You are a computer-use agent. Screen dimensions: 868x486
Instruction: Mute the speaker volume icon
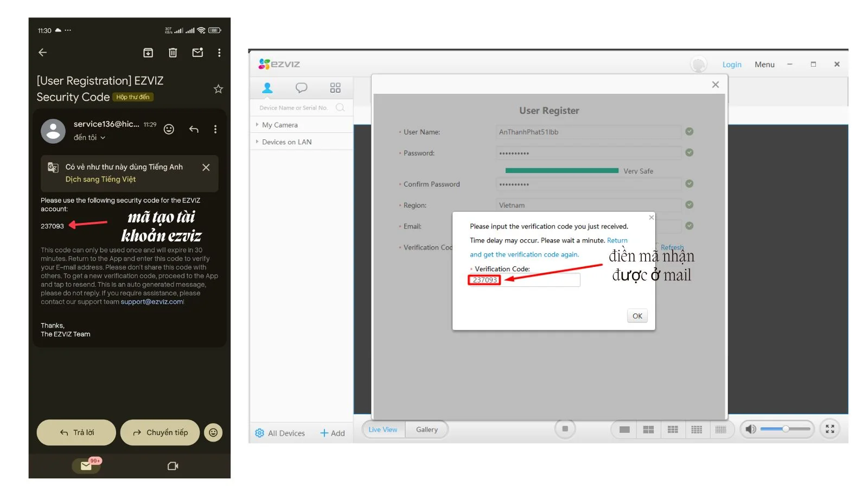click(750, 429)
